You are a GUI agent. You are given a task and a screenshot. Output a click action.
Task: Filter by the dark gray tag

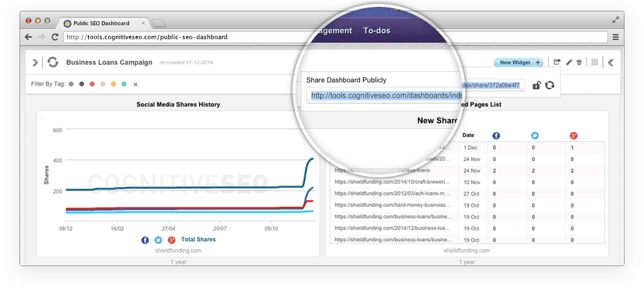pyautogui.click(x=82, y=84)
